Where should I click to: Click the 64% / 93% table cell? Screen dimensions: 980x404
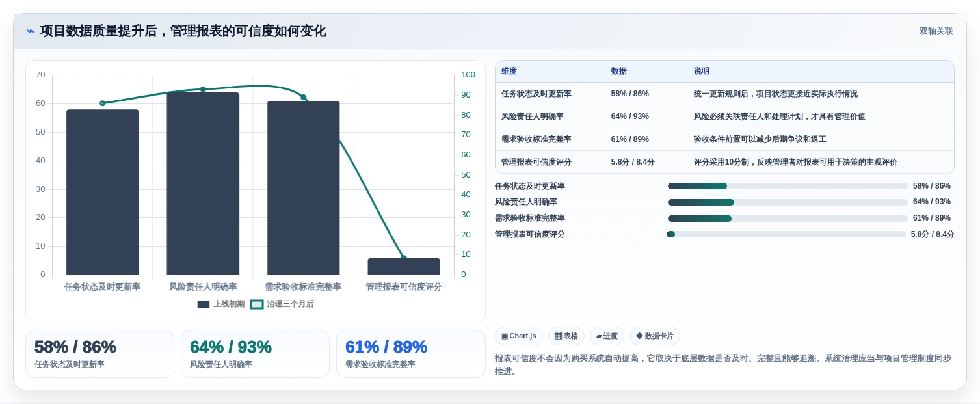pos(630,116)
